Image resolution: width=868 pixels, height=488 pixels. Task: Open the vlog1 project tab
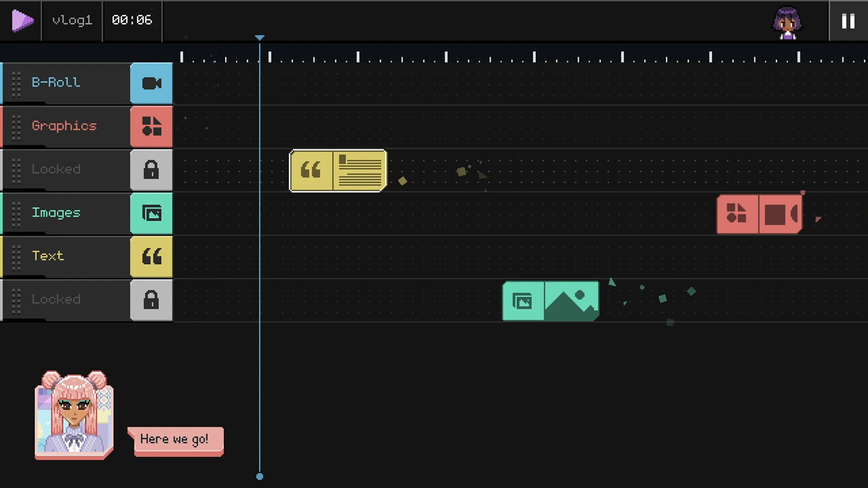(71, 21)
